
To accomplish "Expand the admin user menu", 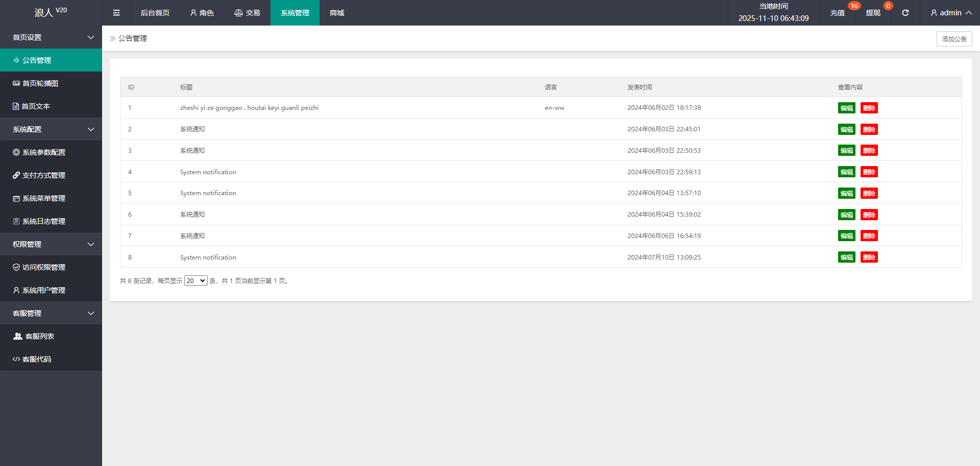I will pyautogui.click(x=950, y=13).
